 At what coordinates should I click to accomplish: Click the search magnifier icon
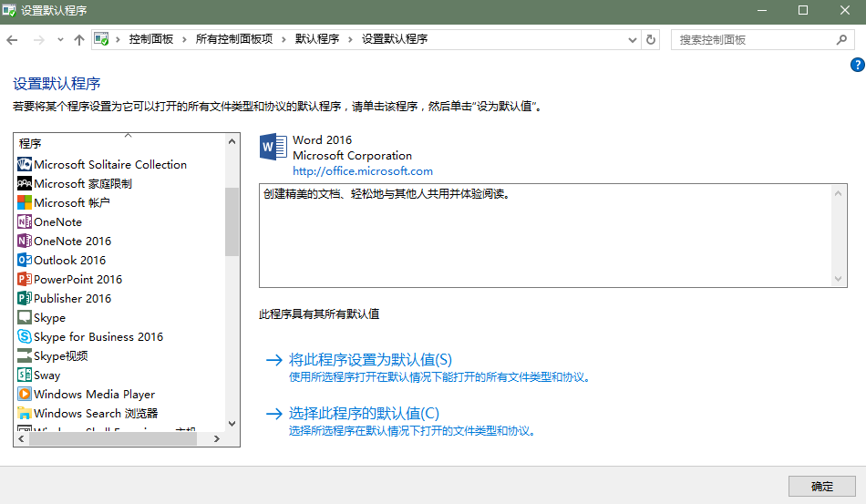[x=841, y=40]
